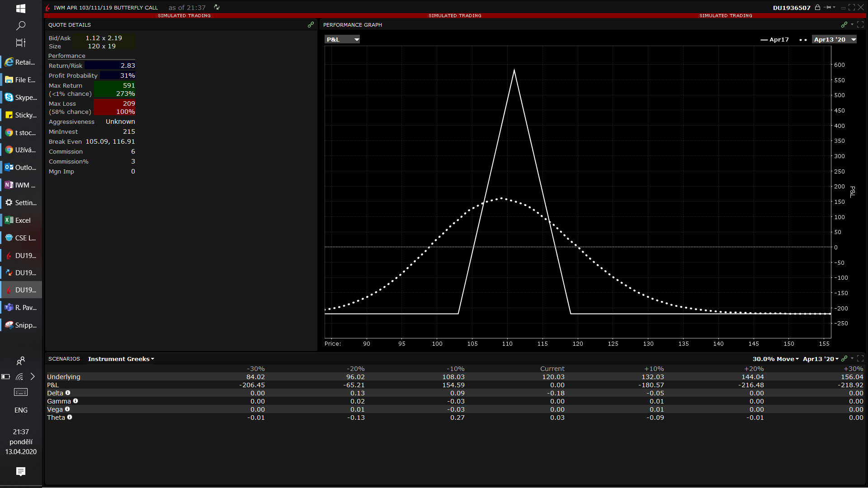Switch to OneNote IWM taskbar item
The image size is (868, 488).
[21, 185]
